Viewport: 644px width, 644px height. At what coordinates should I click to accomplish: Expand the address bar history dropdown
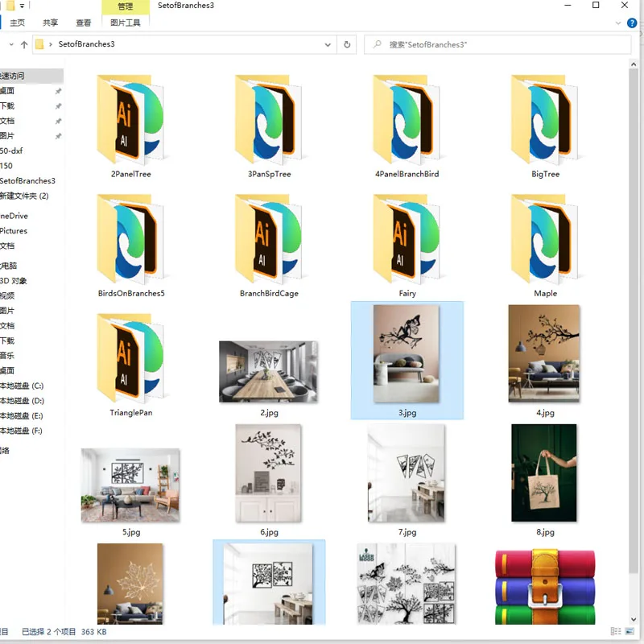pos(328,44)
